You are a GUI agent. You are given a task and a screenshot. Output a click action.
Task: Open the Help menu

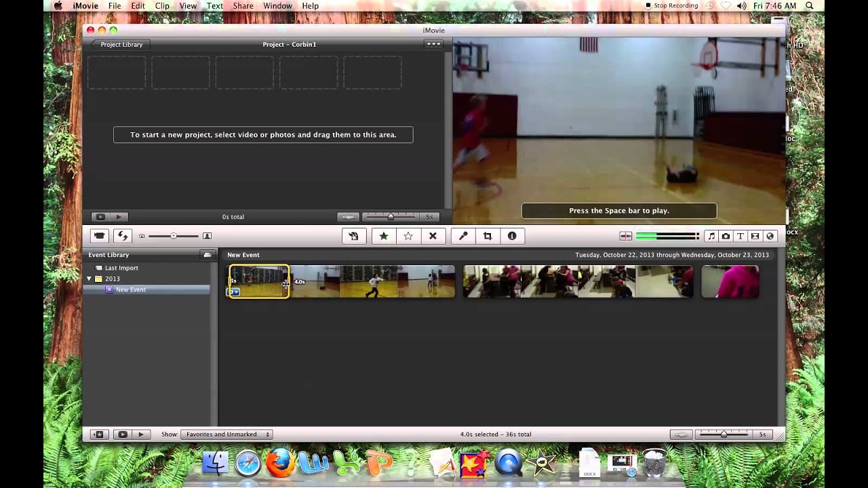311,5
